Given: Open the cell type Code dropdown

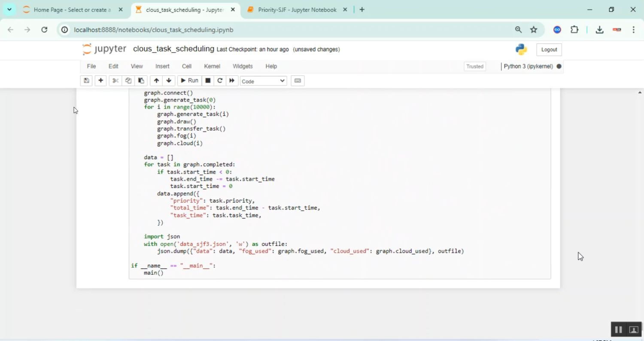Looking at the screenshot, I should pos(263,81).
